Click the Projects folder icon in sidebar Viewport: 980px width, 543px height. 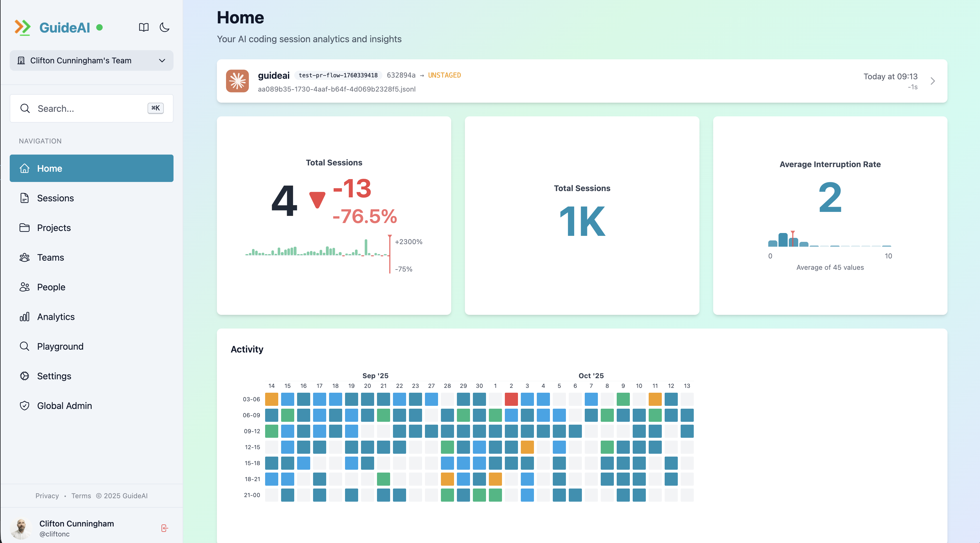24,227
